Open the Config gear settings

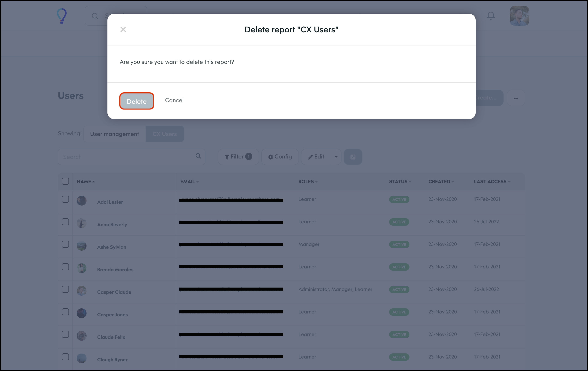pos(280,157)
